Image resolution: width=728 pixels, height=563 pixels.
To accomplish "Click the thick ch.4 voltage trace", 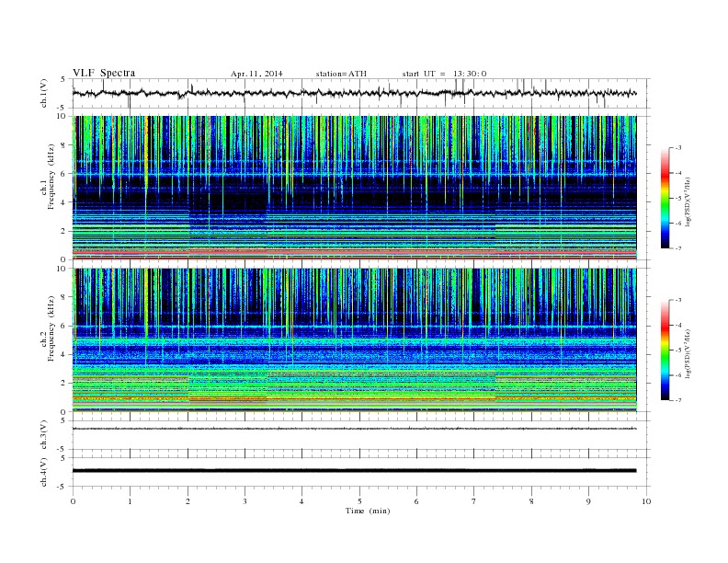I will click(x=354, y=471).
